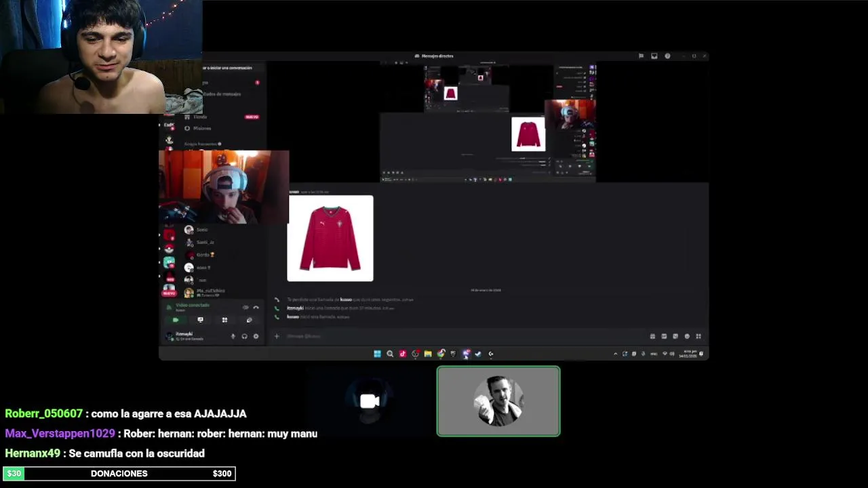This screenshot has width=868, height=488.
Task: Open Google Chrome from the taskbar
Action: (441, 354)
